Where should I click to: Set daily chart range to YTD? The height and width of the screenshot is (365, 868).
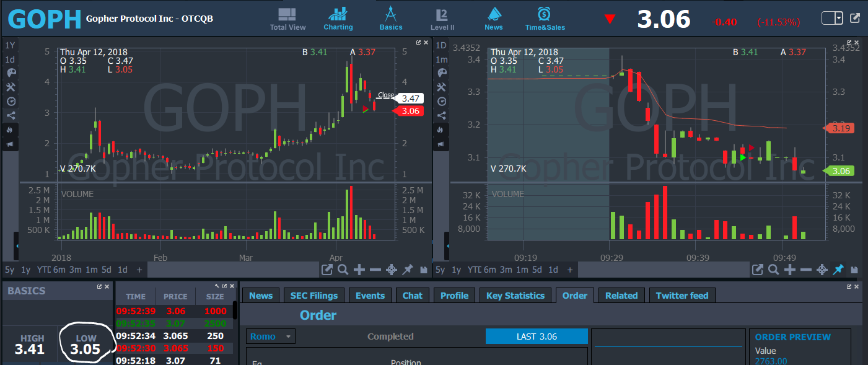[43, 270]
